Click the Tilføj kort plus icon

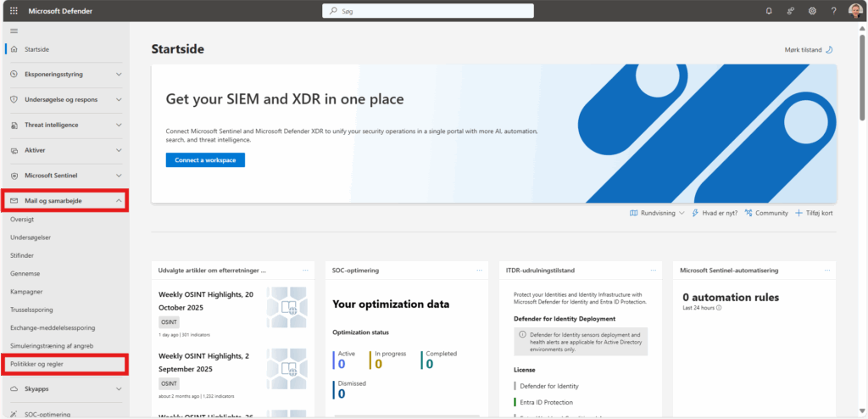click(798, 213)
